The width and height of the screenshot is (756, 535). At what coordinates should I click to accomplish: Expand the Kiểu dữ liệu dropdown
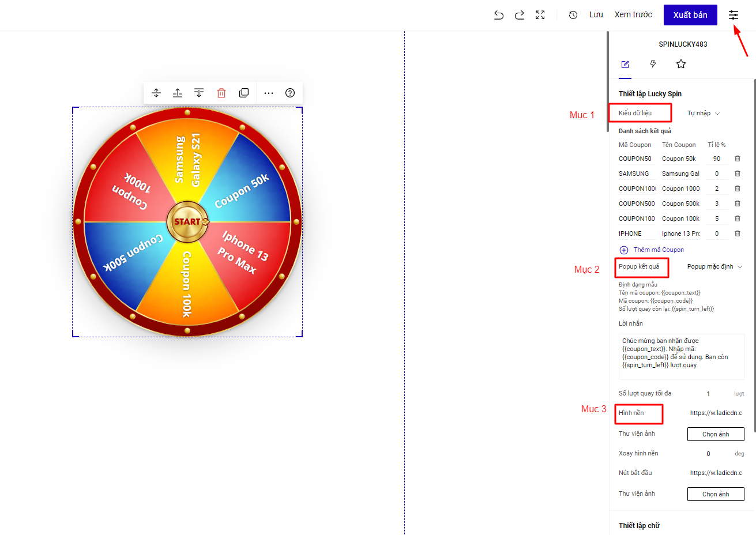click(x=704, y=114)
